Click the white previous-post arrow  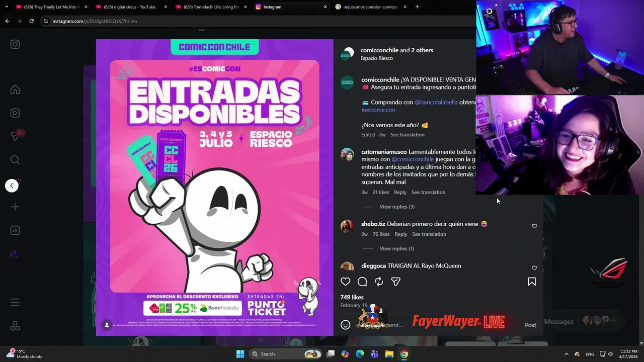[12, 186]
